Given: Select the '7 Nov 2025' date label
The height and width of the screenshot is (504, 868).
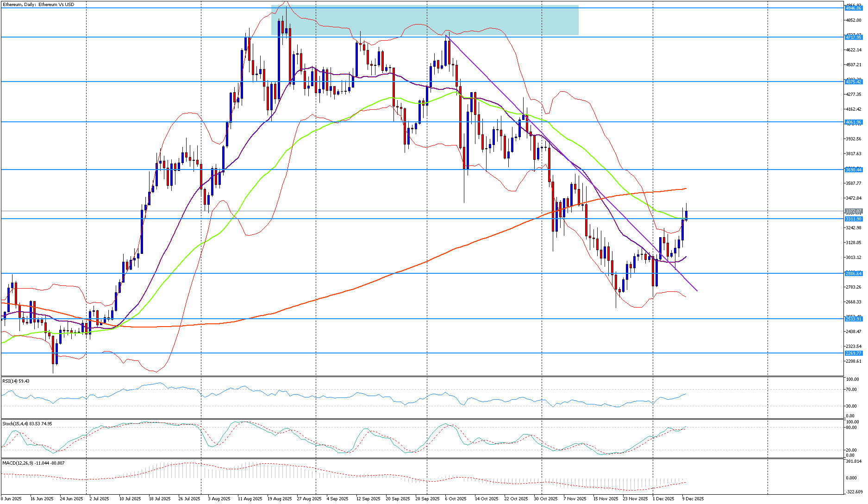Looking at the screenshot, I should click(x=575, y=499).
